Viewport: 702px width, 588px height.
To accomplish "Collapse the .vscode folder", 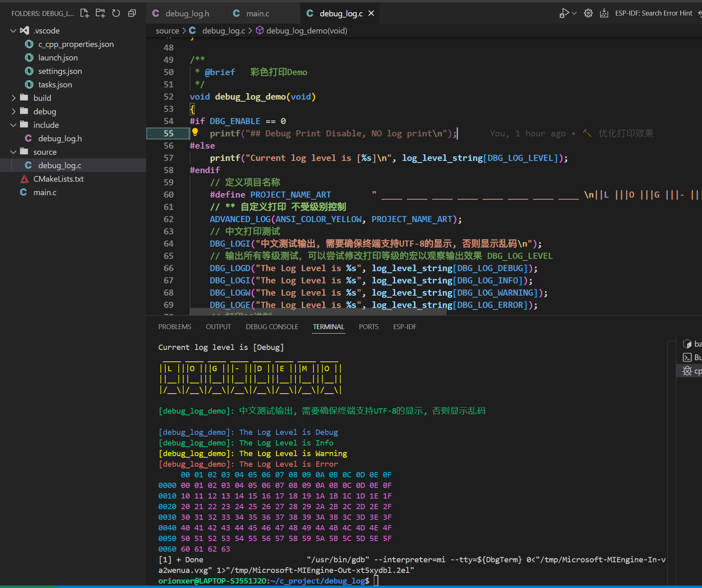I will (73, 31).
